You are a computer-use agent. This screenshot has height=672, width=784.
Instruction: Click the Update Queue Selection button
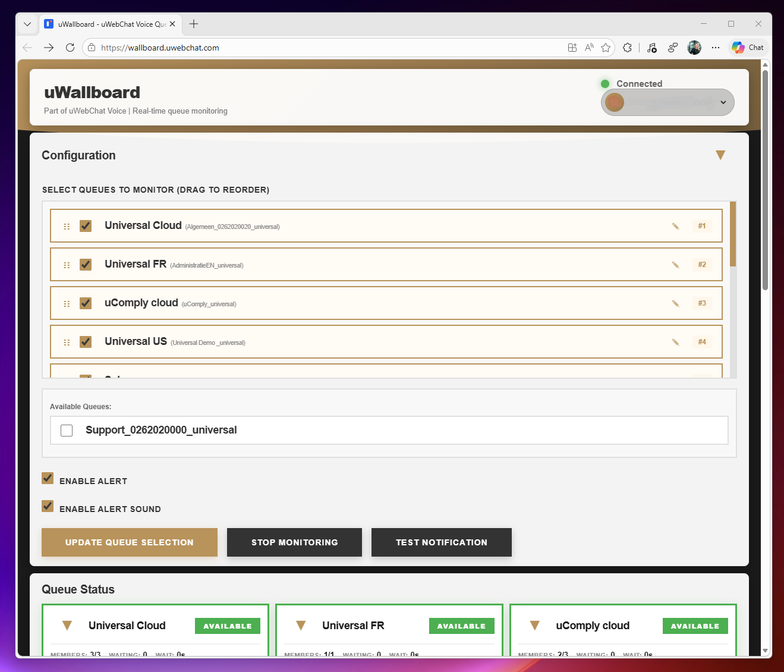pyautogui.click(x=130, y=542)
